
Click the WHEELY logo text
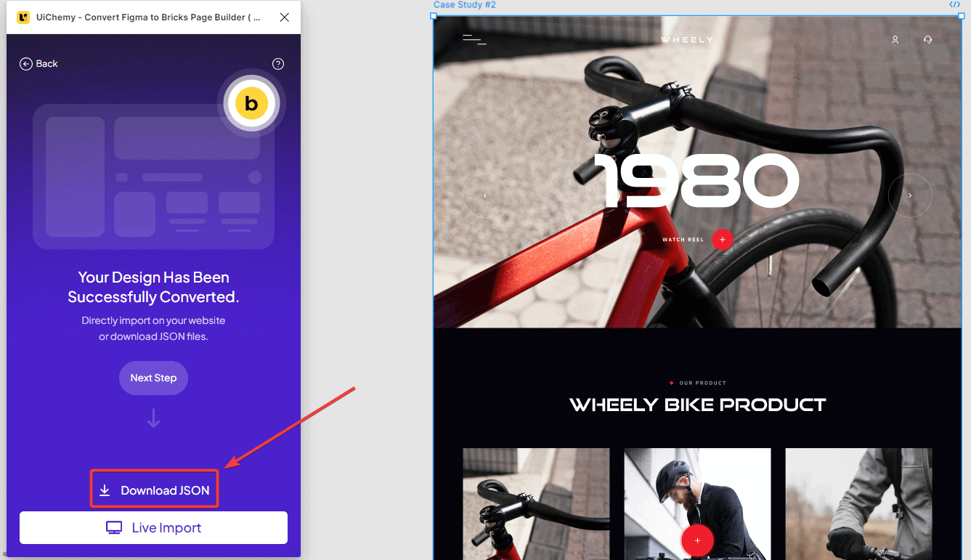coord(688,40)
